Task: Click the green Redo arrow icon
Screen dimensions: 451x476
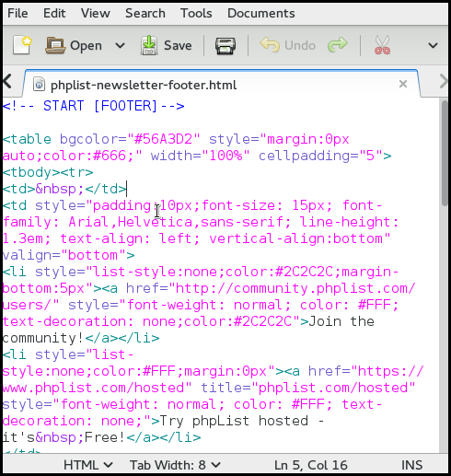Action: pos(338,45)
